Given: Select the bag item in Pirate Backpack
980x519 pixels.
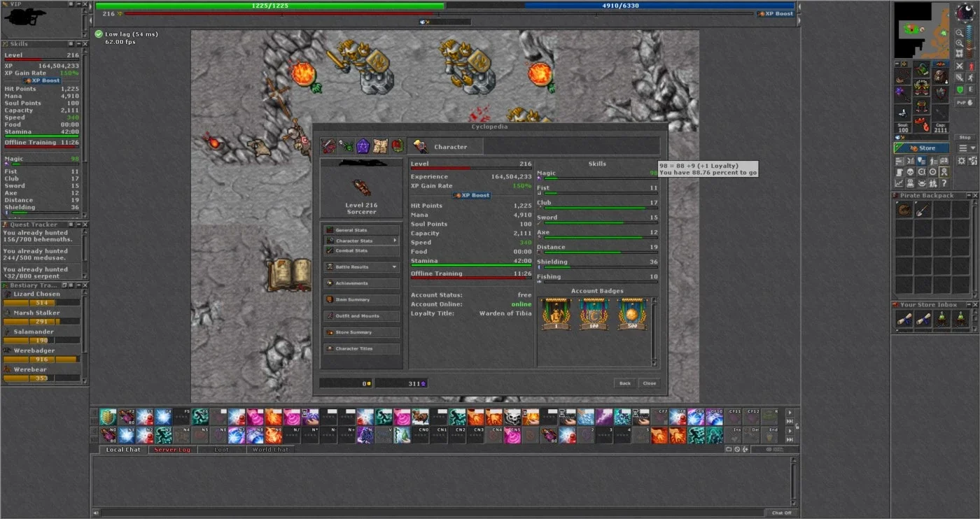Looking at the screenshot, I should point(904,211).
